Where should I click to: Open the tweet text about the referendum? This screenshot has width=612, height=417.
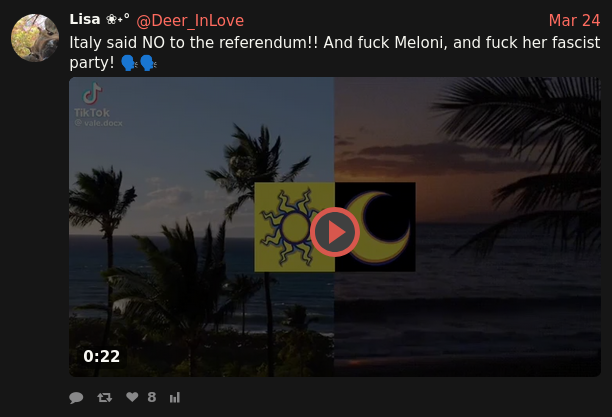point(334,52)
